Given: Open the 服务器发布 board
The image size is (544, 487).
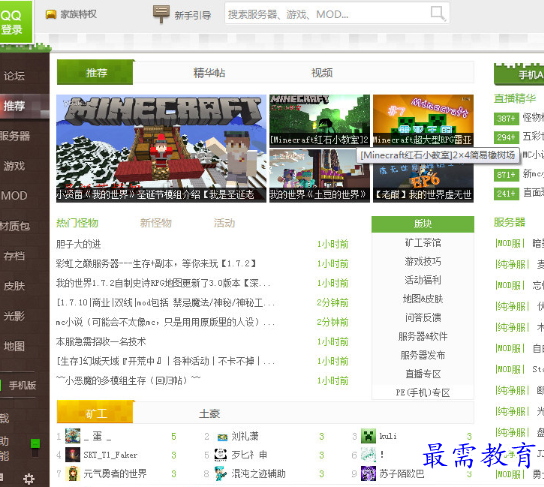Looking at the screenshot, I should click(423, 355).
